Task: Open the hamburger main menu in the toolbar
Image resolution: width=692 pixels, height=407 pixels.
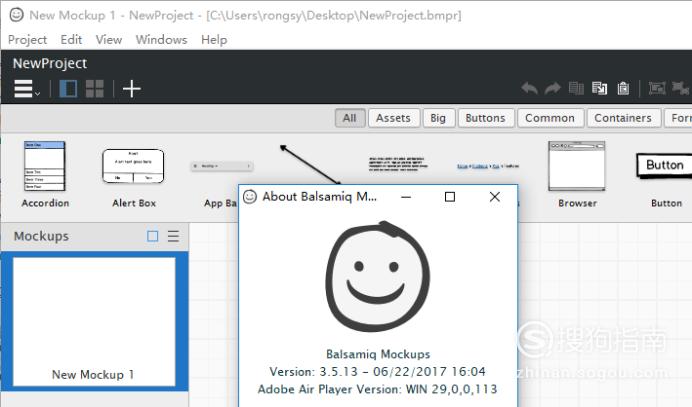Action: point(26,89)
